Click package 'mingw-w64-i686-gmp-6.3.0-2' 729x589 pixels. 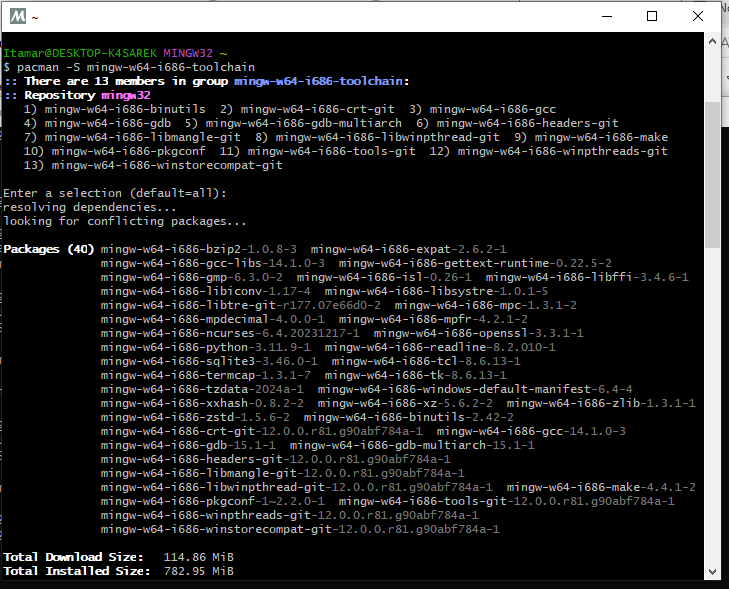click(x=192, y=277)
